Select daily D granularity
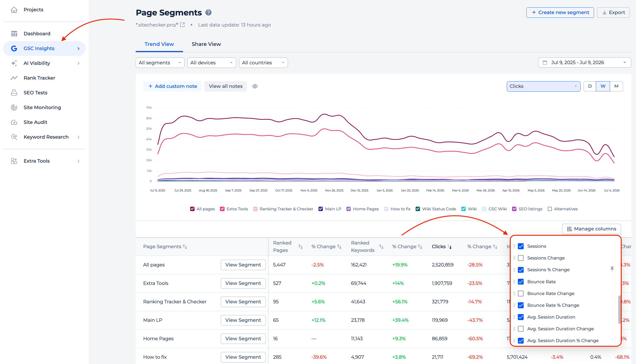 590,86
